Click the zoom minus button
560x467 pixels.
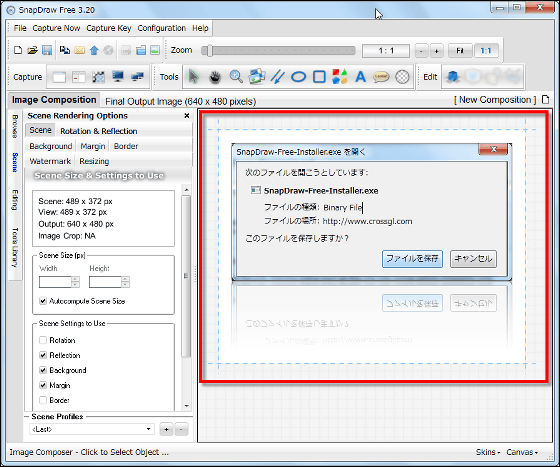[x=421, y=51]
